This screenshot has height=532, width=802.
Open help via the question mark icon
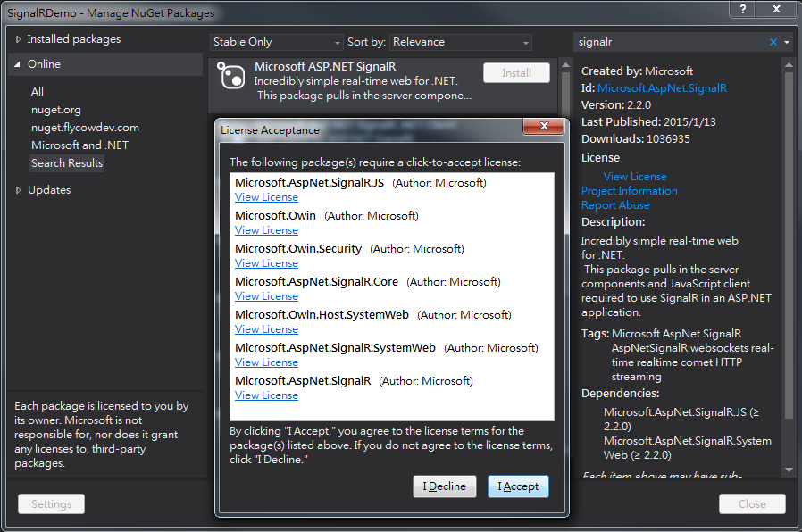tap(743, 11)
